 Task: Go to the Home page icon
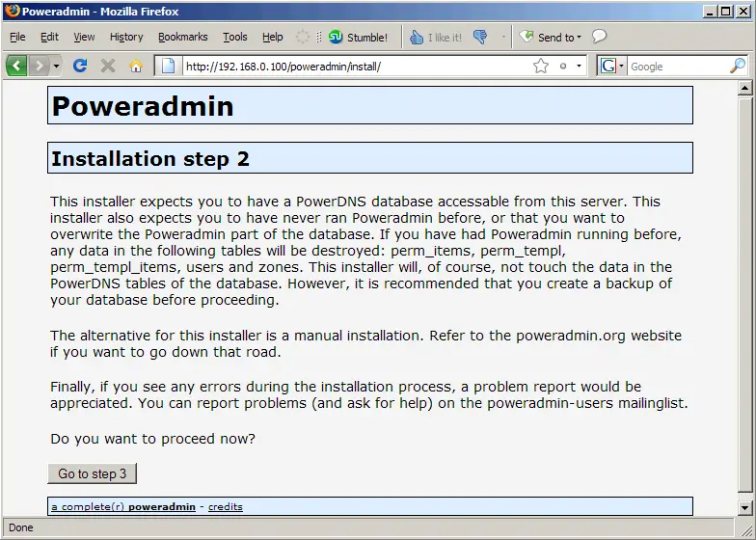coord(136,66)
